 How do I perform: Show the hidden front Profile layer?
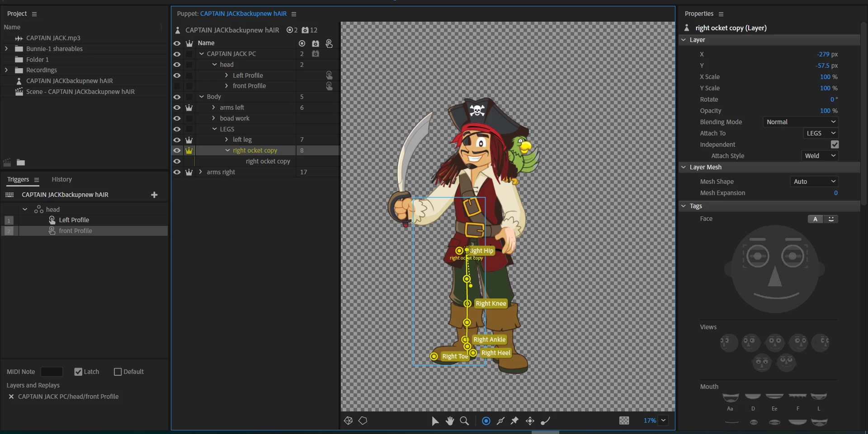click(177, 86)
